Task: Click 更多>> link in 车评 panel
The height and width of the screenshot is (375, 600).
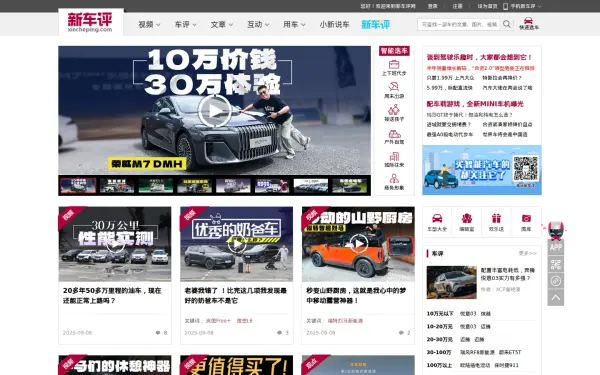Action: pos(527,253)
